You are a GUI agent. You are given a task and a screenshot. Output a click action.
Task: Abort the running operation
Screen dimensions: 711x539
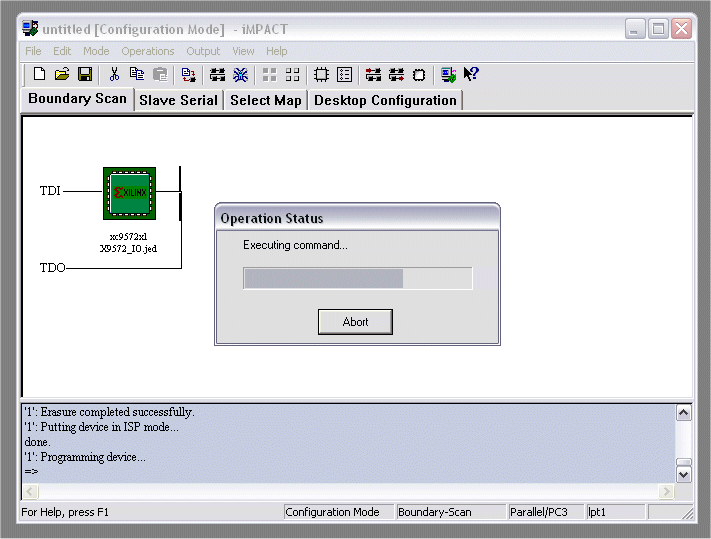pyautogui.click(x=356, y=322)
